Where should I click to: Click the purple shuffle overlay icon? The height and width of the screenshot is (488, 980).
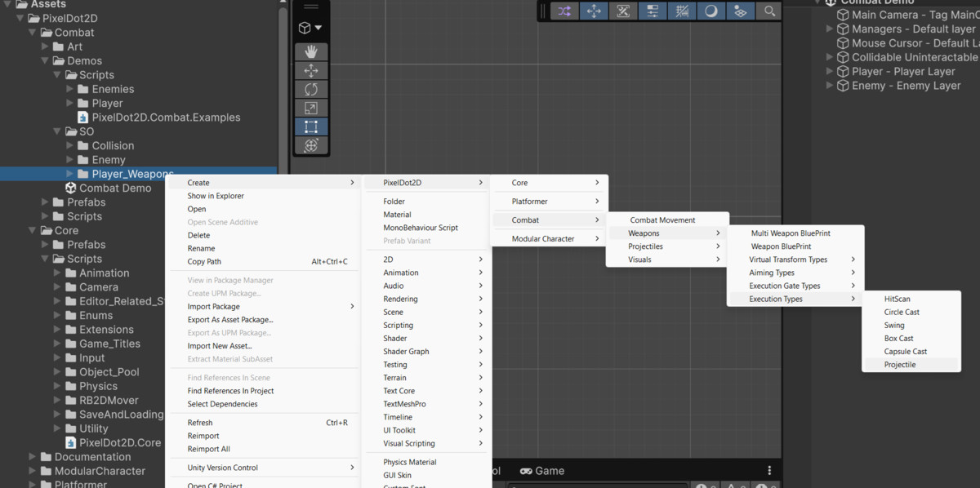pos(564,11)
